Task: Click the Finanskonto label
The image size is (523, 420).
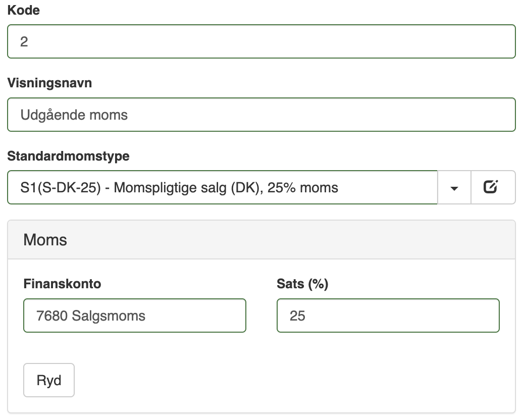Action: (x=62, y=284)
